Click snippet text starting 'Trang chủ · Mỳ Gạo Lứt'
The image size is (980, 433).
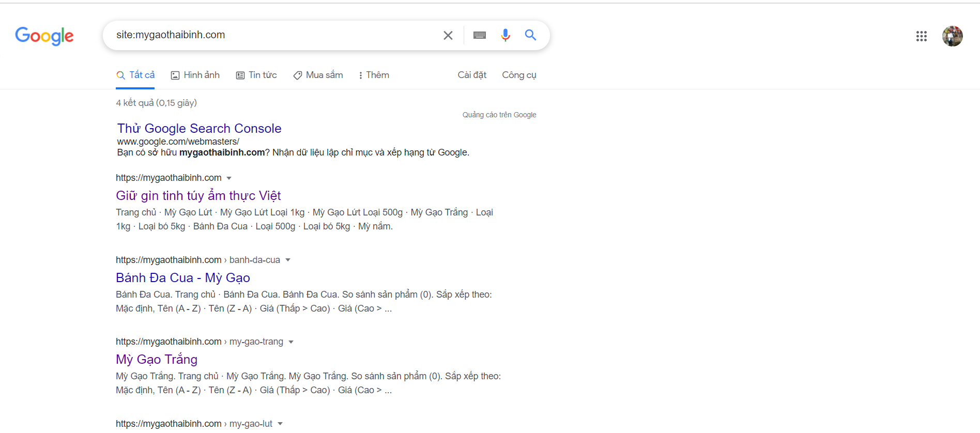pyautogui.click(x=304, y=220)
